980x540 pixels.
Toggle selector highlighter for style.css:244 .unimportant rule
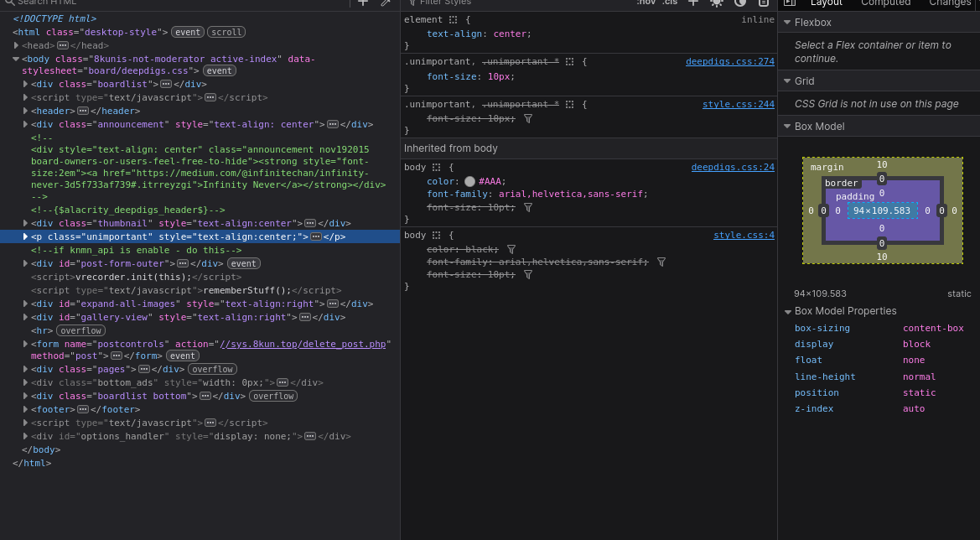click(569, 104)
